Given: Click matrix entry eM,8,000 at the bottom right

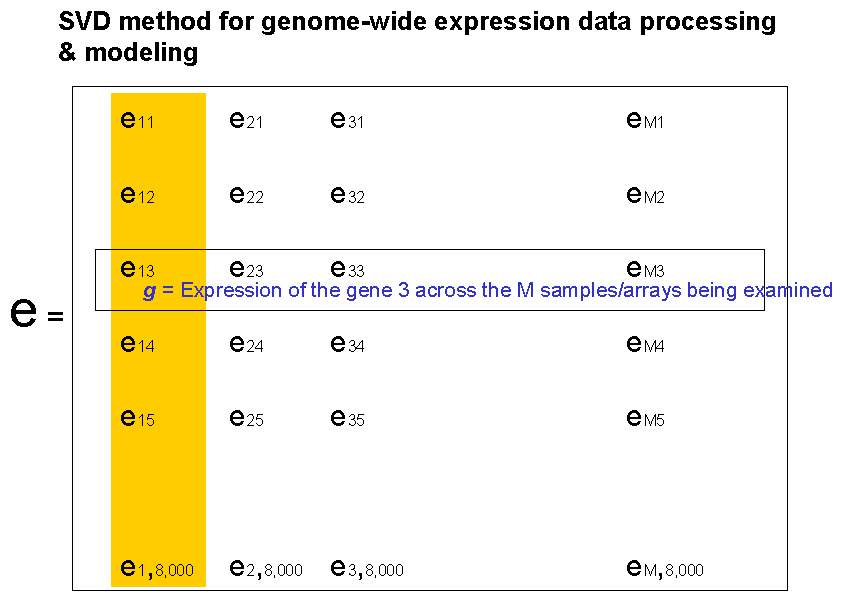Looking at the screenshot, I should pyautogui.click(x=664, y=568).
